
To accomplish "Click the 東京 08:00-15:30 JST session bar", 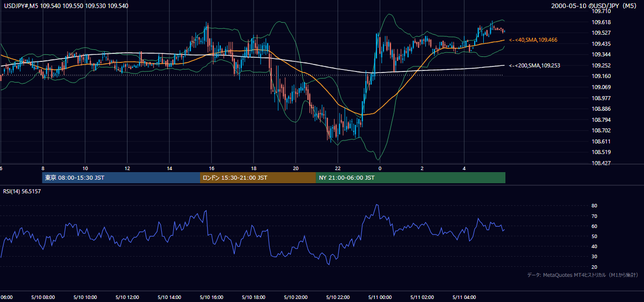I will click(x=121, y=178).
